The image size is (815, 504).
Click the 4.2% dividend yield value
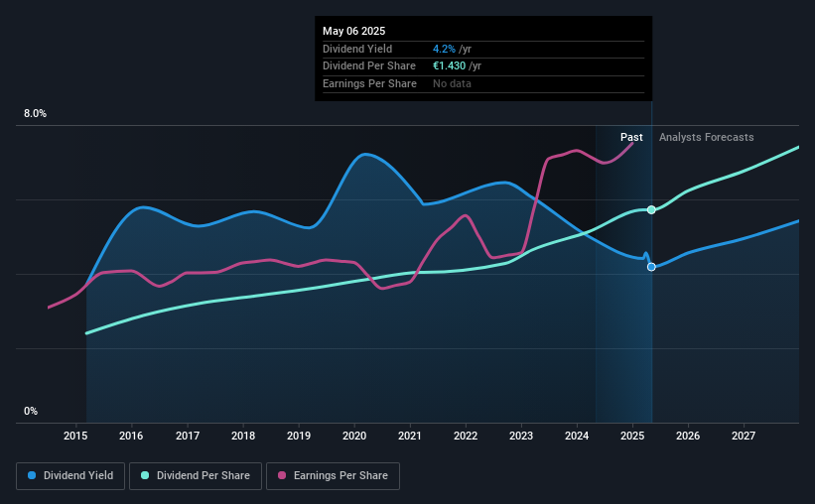444,49
